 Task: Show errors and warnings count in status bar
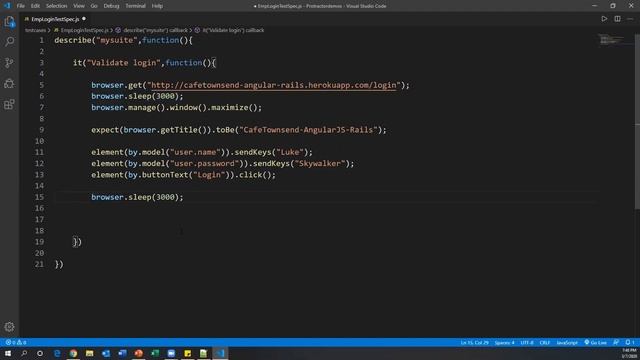click(x=16, y=342)
